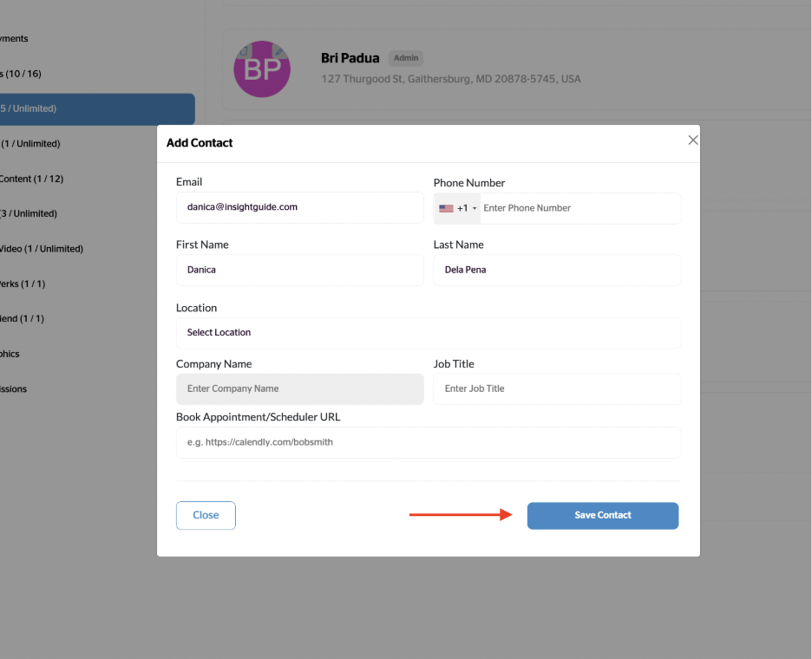Viewport: 812px width, 659px height.
Task: Focus the Email input field
Action: (x=299, y=208)
